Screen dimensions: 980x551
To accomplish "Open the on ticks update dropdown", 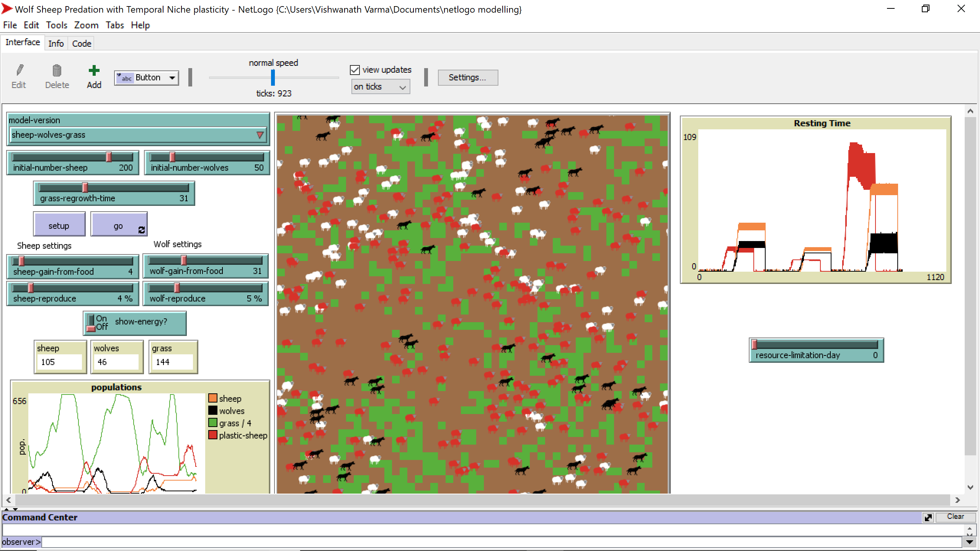I will [x=380, y=86].
